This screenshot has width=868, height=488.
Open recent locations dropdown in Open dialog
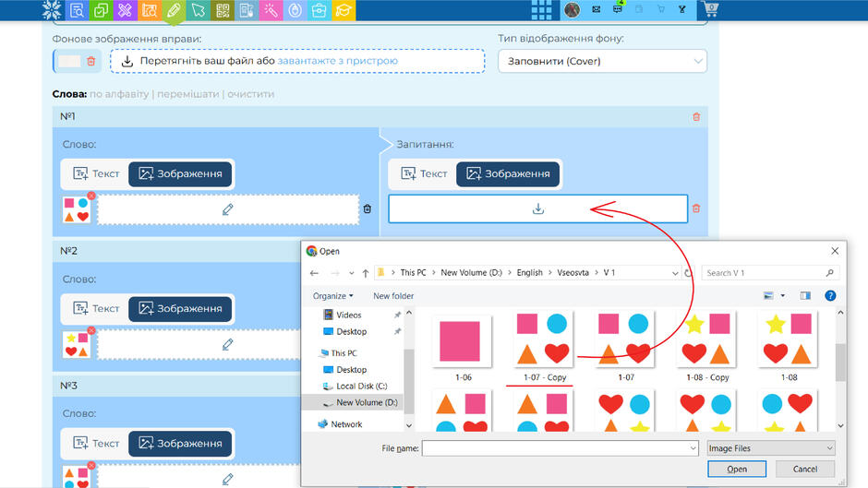(x=352, y=273)
